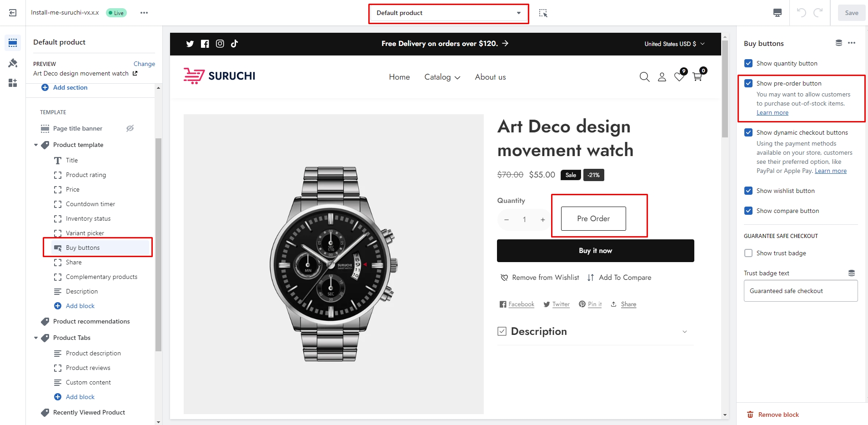Uncheck Show quantity button checkbox

(x=748, y=63)
